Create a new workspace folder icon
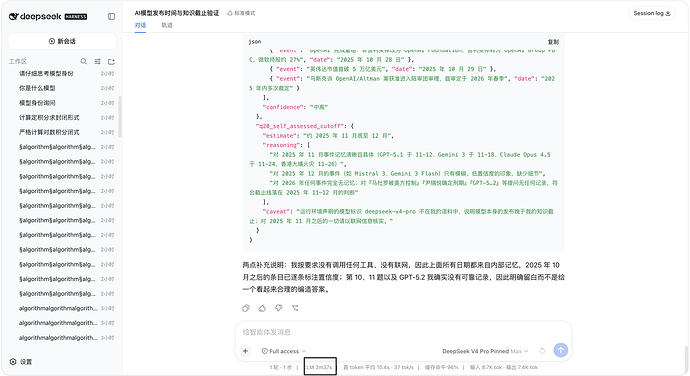690x376 pixels. pos(111,61)
